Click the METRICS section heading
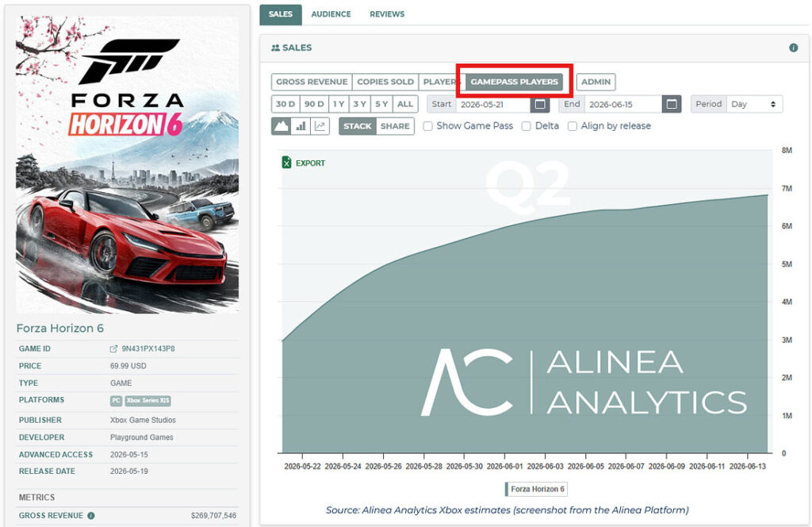The height and width of the screenshot is (527, 812). click(36, 498)
